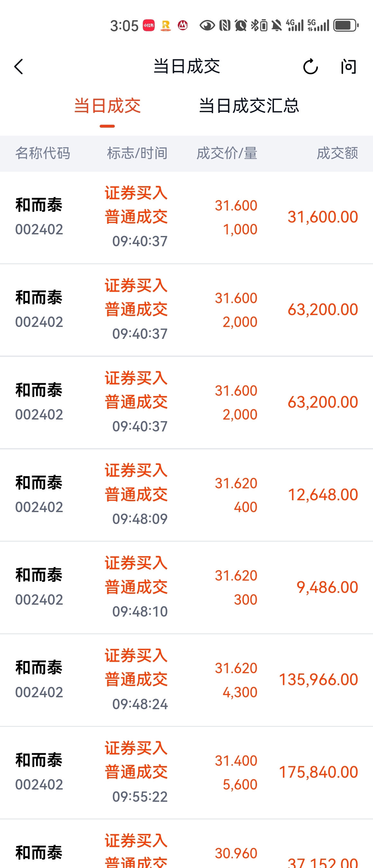
Task: Tap the Xiaohongshu notification icon in status bar
Action: [x=149, y=25]
